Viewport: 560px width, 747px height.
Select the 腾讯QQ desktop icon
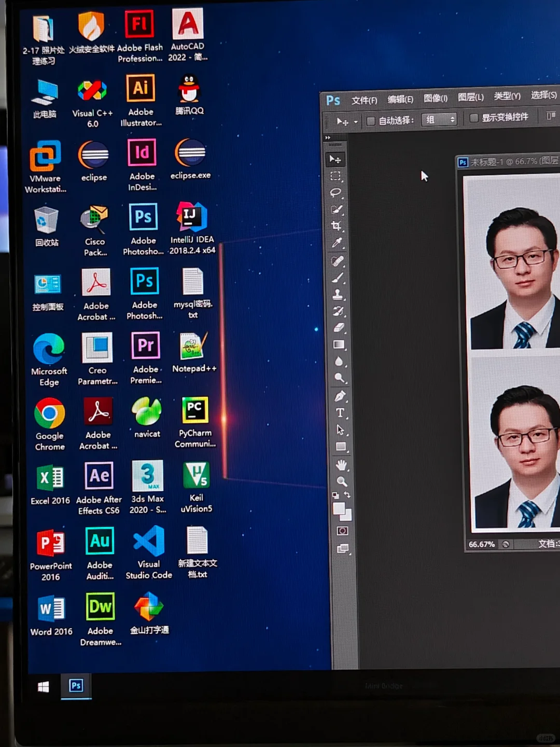click(189, 94)
